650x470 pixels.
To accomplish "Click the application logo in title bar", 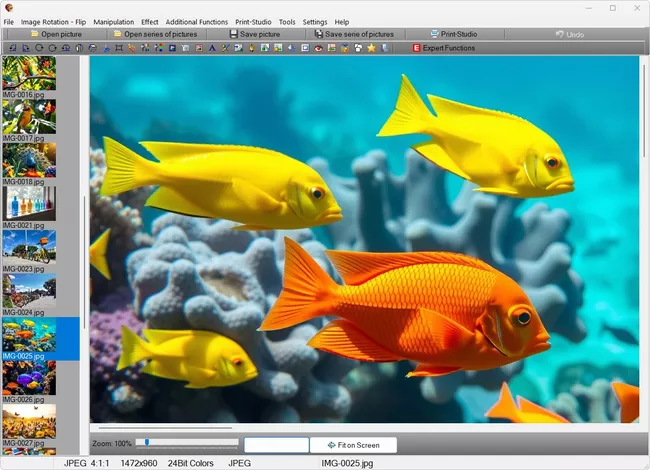I will (x=8, y=8).
